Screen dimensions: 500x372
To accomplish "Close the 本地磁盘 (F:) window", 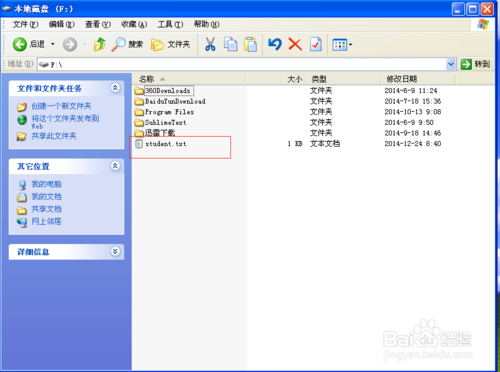I will pos(487,9).
